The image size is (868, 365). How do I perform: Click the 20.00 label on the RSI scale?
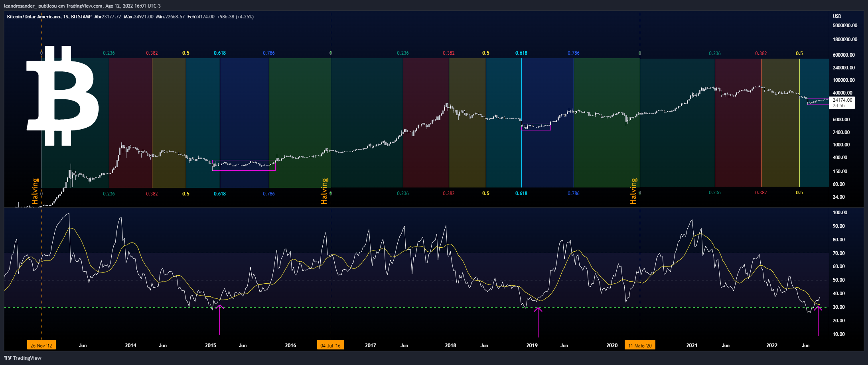tap(839, 321)
